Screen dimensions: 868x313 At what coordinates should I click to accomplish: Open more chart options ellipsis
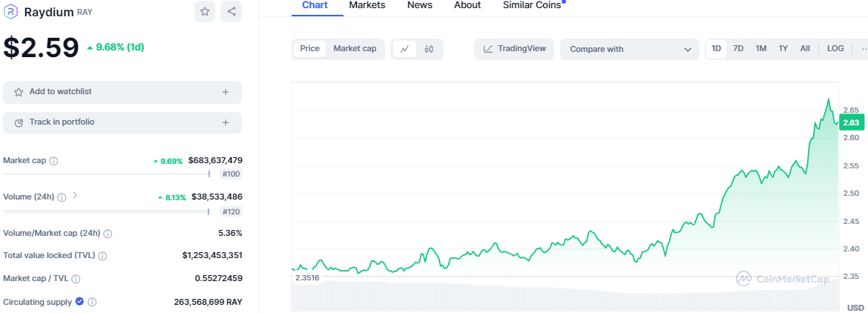click(x=862, y=49)
